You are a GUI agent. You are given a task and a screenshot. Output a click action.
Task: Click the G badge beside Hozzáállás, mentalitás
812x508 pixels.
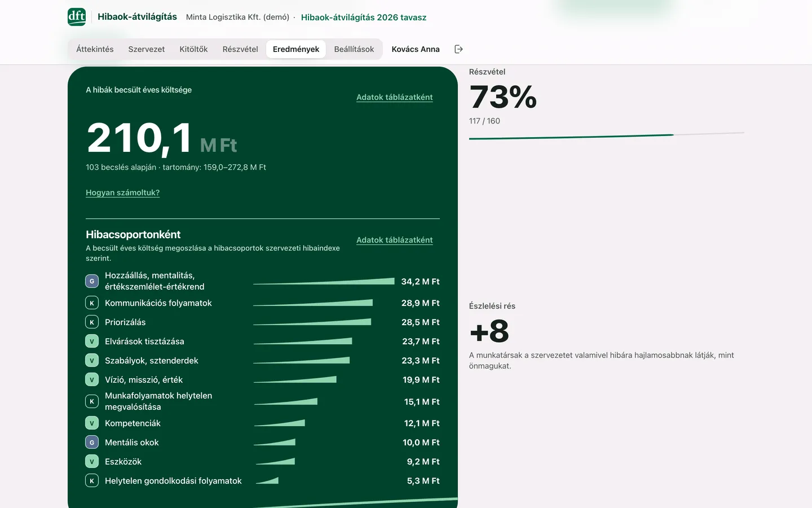coord(92,281)
